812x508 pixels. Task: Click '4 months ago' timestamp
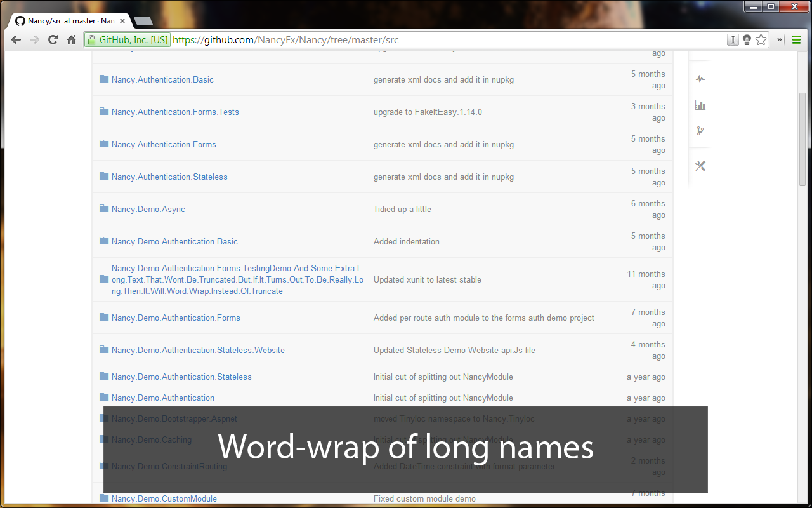pos(648,350)
